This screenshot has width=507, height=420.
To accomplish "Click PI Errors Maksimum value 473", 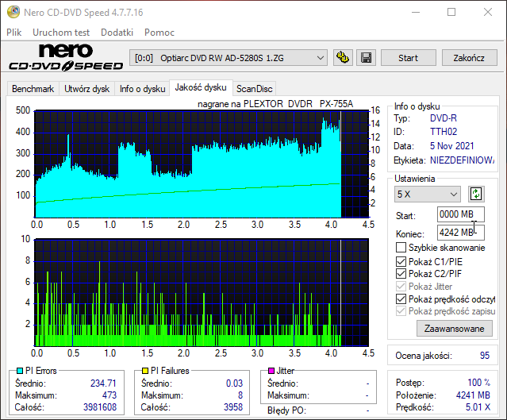I will point(109,395).
